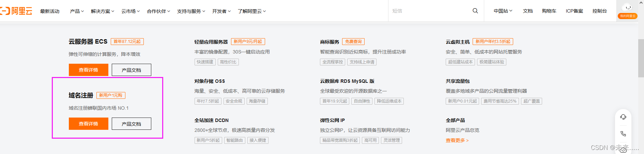Open 商标服务 product link
Image resolution: width=644 pixels, height=154 pixels.
(x=329, y=42)
